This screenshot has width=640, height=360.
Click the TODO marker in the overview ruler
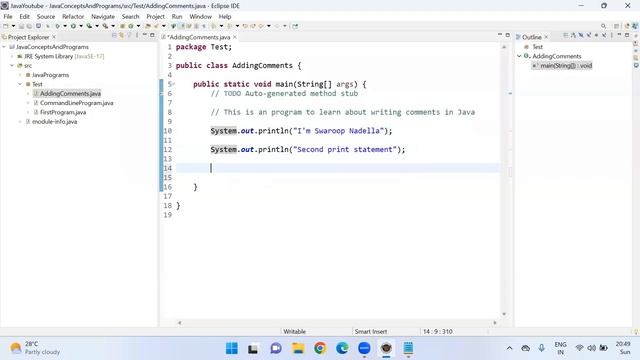510,93
